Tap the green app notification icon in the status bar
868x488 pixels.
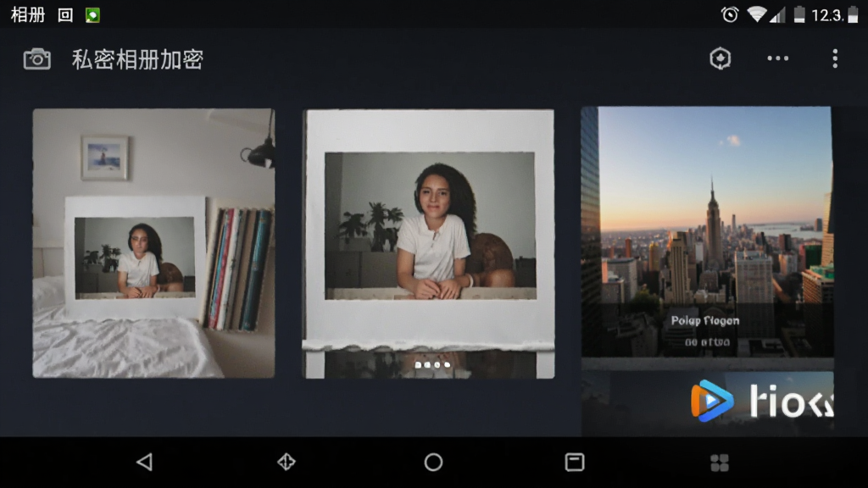(92, 15)
